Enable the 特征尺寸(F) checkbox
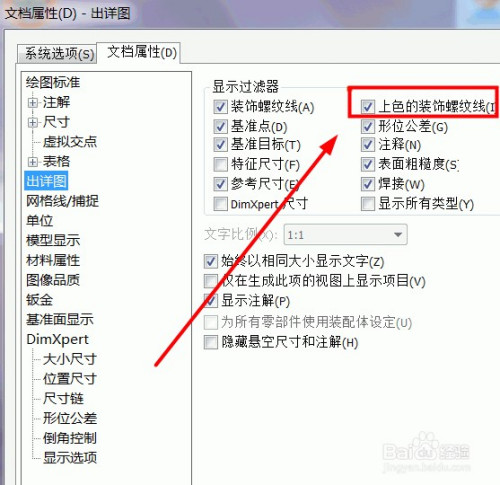This screenshot has width=500, height=485. (x=220, y=164)
